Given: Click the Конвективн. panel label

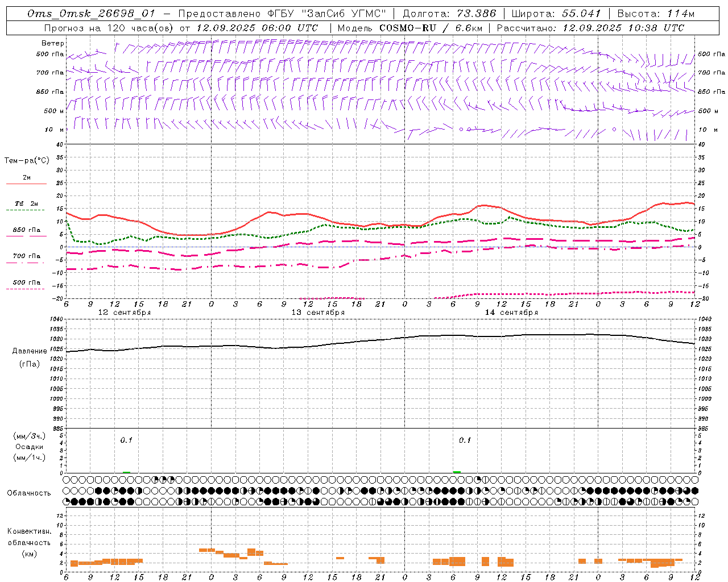Looking at the screenshot, I should click(x=30, y=531).
